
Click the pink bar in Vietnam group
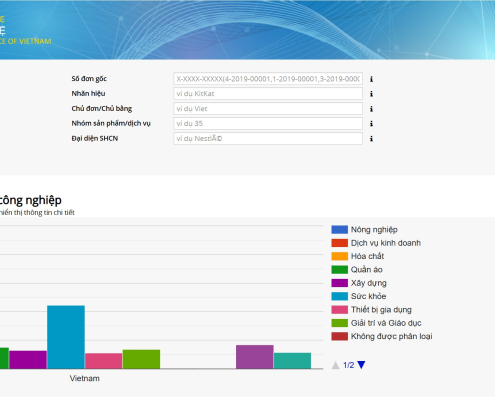pyautogui.click(x=104, y=361)
